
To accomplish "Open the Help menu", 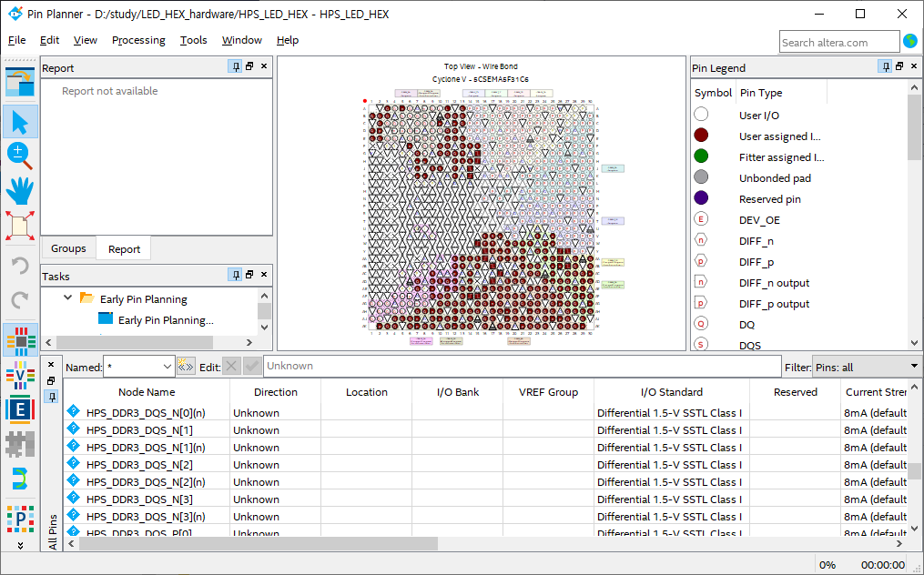I will (x=288, y=40).
